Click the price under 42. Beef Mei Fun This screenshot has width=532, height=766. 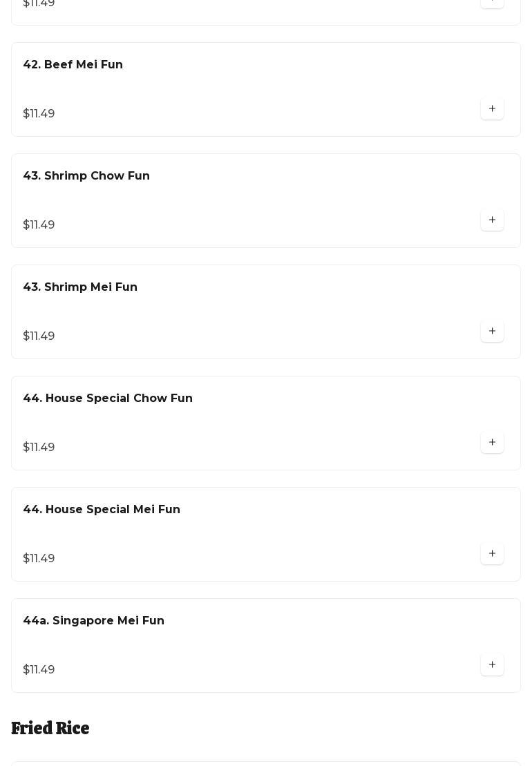click(39, 113)
